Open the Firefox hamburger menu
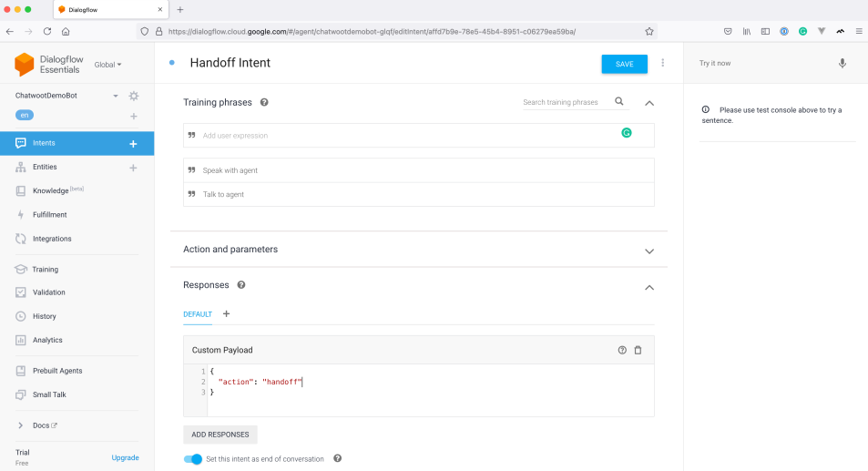This screenshot has height=471, width=868. point(859,32)
